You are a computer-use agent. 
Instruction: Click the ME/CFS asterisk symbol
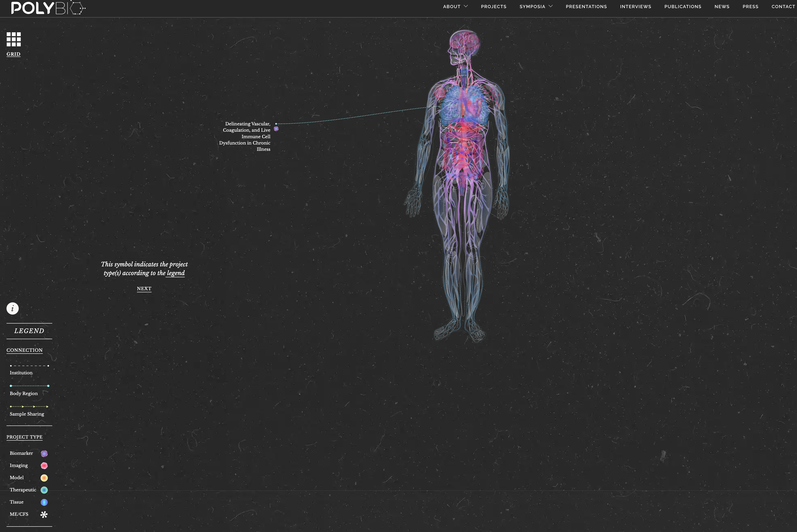(x=44, y=514)
